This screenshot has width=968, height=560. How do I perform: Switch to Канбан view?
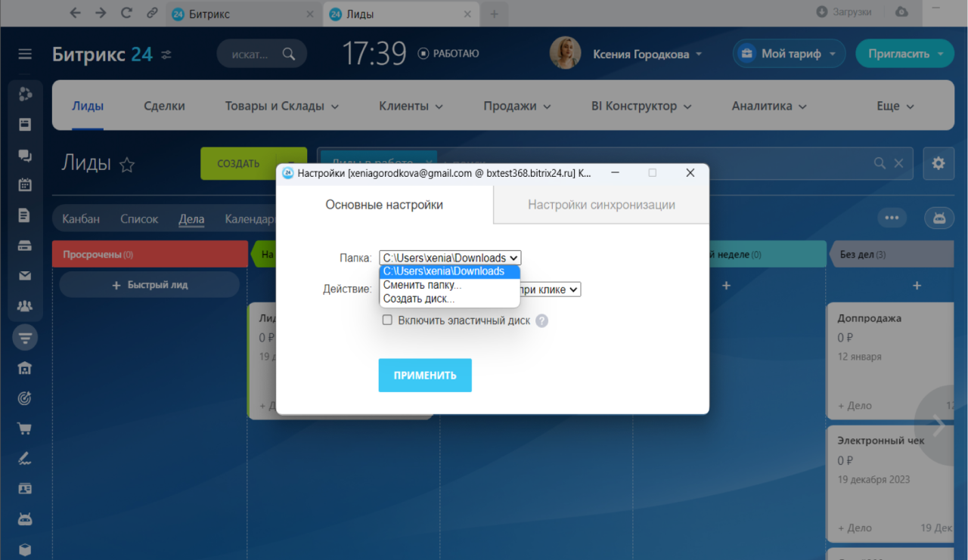[81, 219]
